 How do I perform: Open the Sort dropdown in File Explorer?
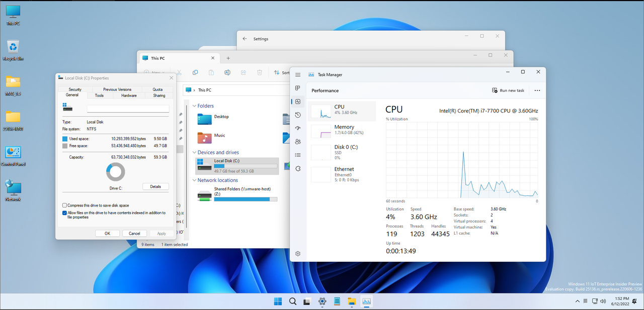coord(281,72)
